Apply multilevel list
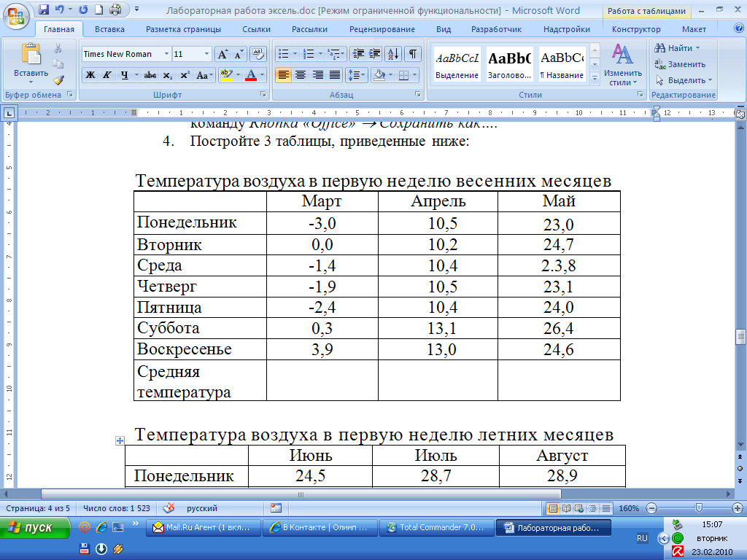The image size is (747, 560). [x=334, y=54]
